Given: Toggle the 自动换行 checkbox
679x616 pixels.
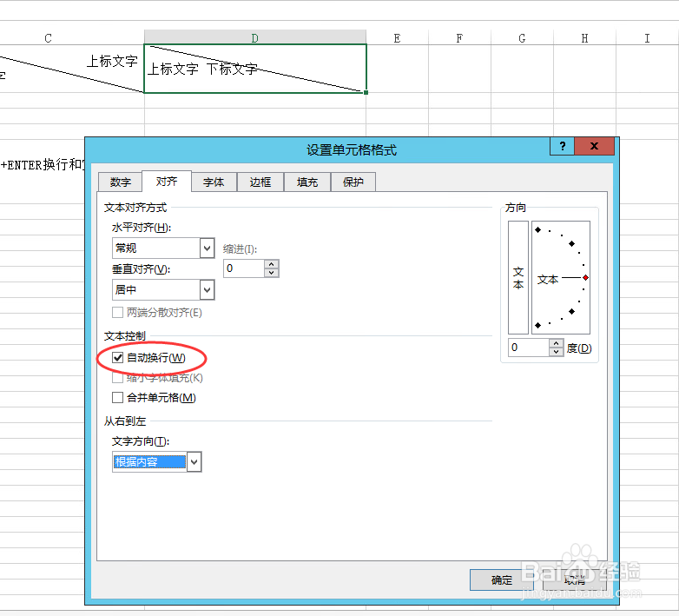Looking at the screenshot, I should click(117, 357).
